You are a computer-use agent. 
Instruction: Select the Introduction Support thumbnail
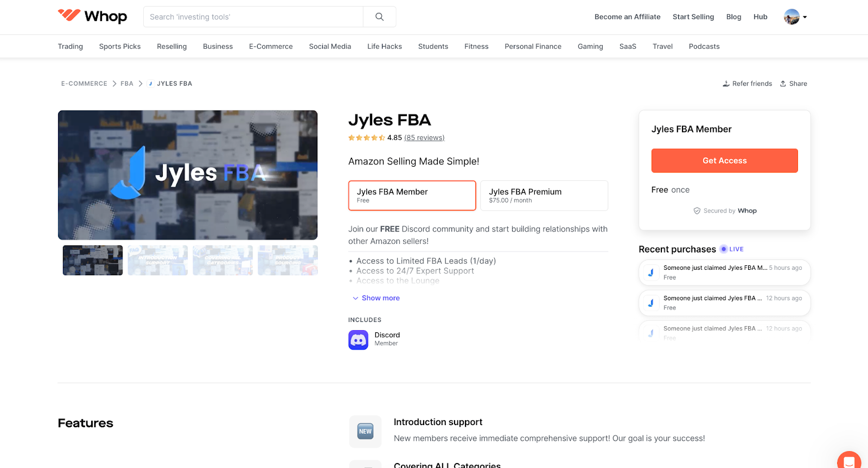tap(158, 260)
